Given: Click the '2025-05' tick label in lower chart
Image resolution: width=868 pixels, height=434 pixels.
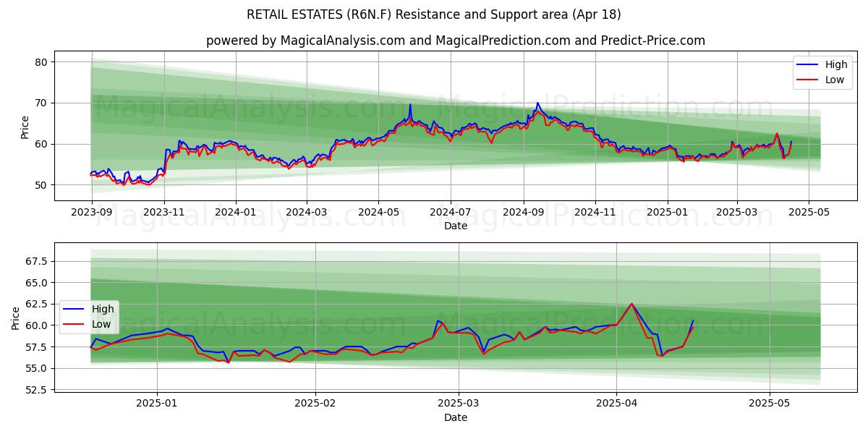Looking at the screenshot, I should click(x=770, y=404).
